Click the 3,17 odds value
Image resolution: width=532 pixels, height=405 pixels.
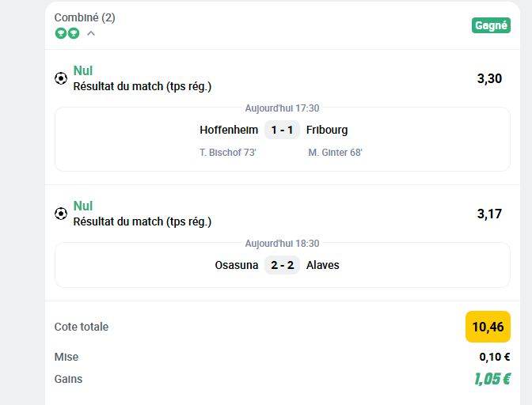489,214
